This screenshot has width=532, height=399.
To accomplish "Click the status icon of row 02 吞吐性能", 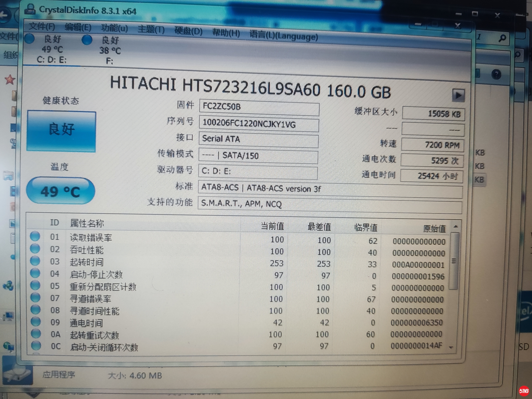I will (x=35, y=248).
